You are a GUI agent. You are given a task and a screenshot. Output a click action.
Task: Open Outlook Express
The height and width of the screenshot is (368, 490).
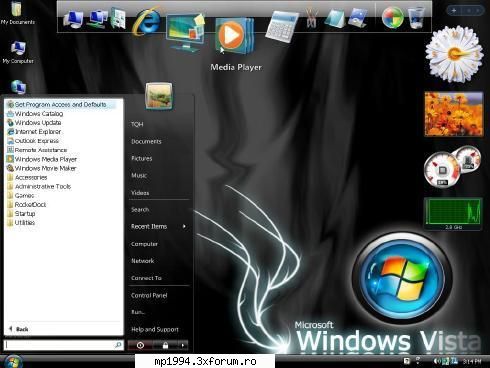point(33,141)
